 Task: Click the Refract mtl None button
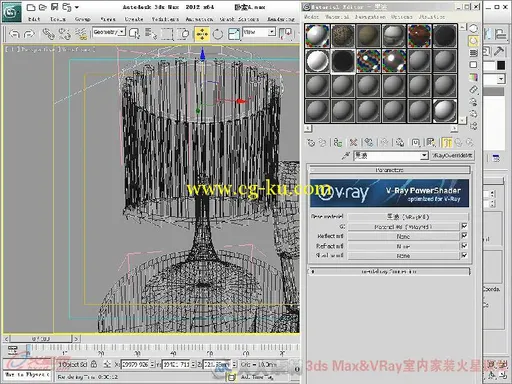click(x=403, y=246)
